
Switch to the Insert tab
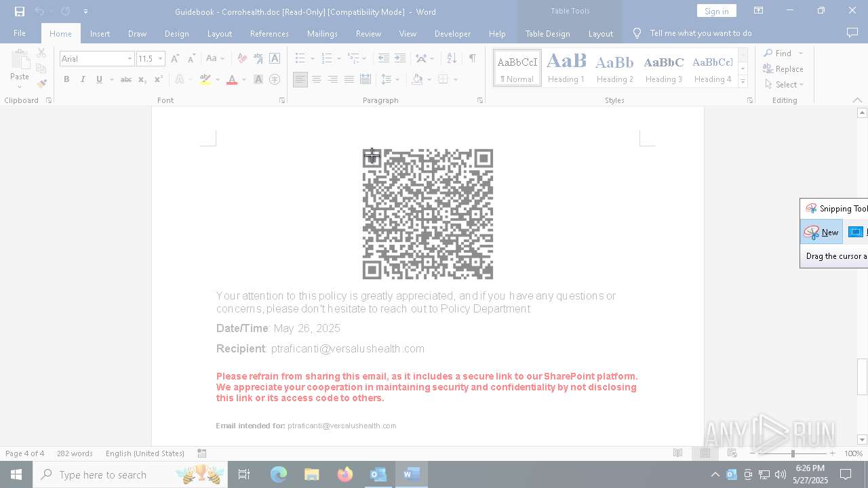point(100,33)
